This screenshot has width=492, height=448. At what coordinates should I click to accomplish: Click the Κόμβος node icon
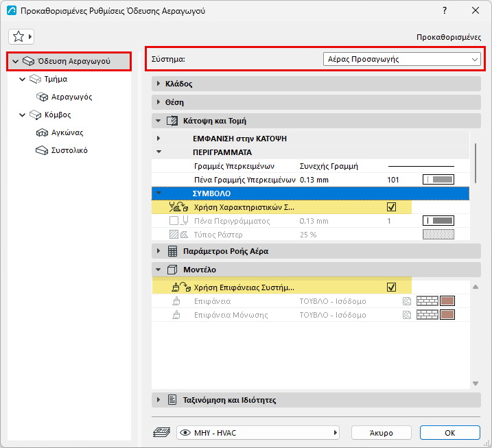(35, 115)
